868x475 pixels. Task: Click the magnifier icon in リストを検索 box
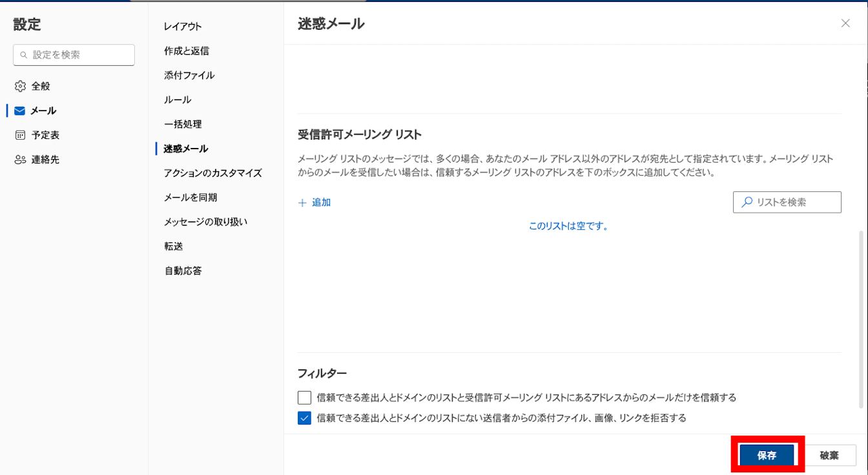point(747,202)
